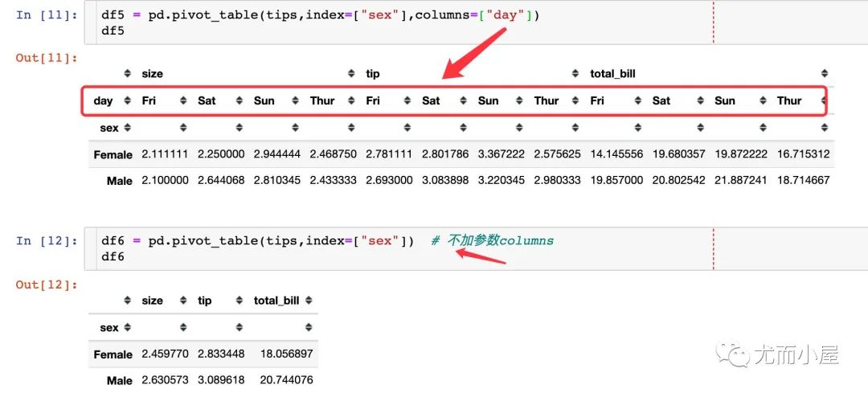This screenshot has height=393, width=868.
Task: Select the 'Out[12]:' prompt label
Action: 47,285
